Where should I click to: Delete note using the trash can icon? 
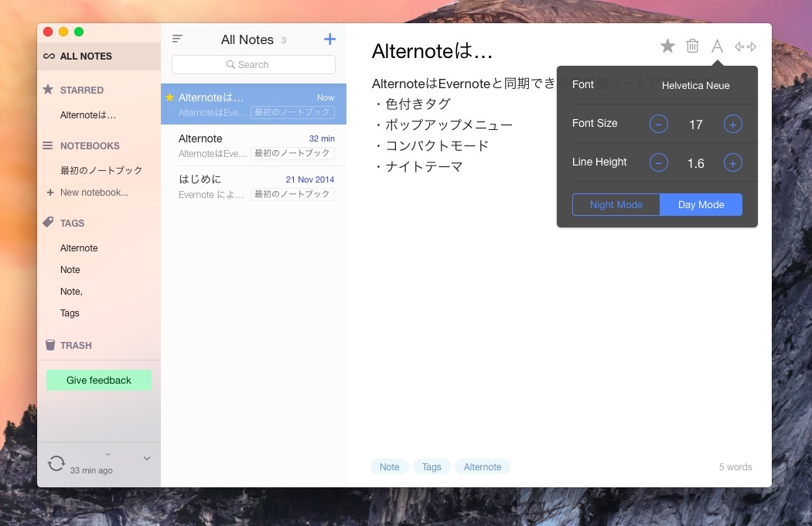point(692,46)
